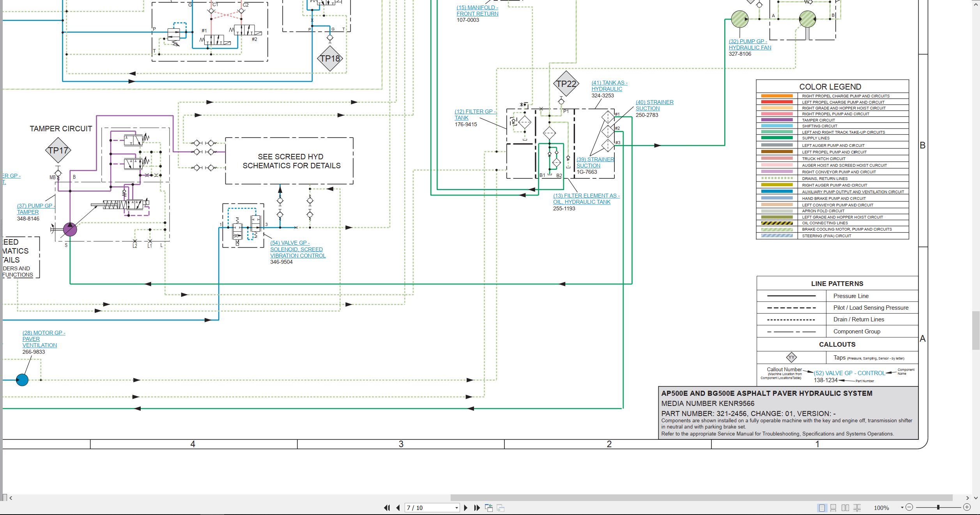Image resolution: width=980 pixels, height=515 pixels.
Task: Go to the next page
Action: [465, 508]
